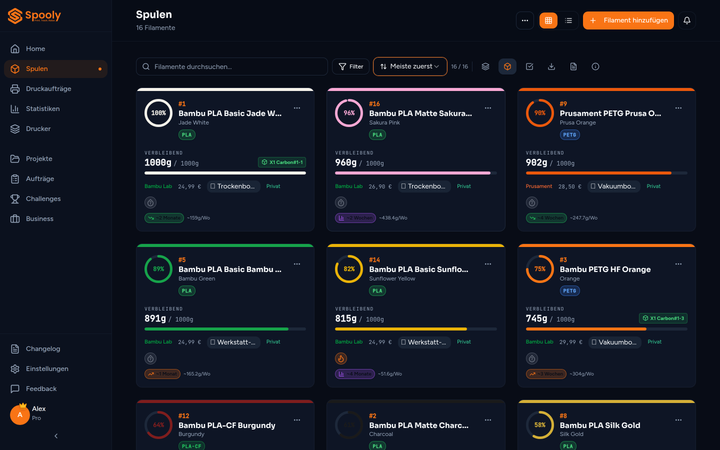Click the forecast badge on PETG HF Orange card
This screenshot has width=720, height=450.
[x=546, y=374]
